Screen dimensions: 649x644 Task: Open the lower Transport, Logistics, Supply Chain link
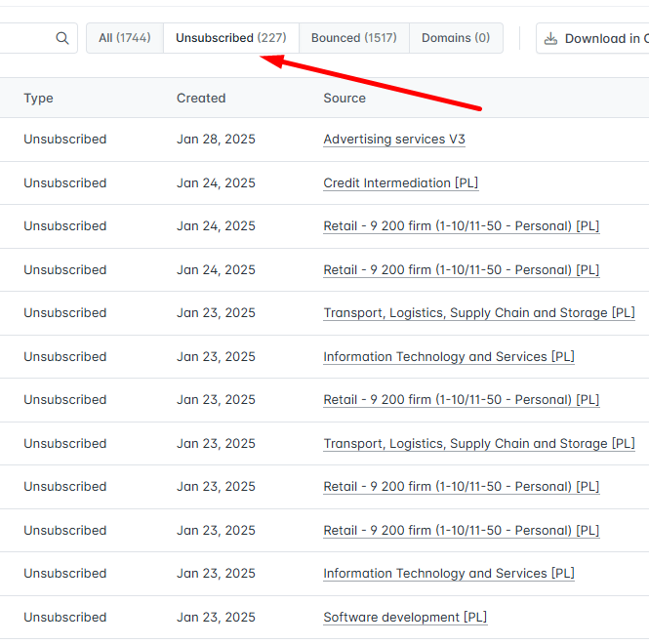478,443
